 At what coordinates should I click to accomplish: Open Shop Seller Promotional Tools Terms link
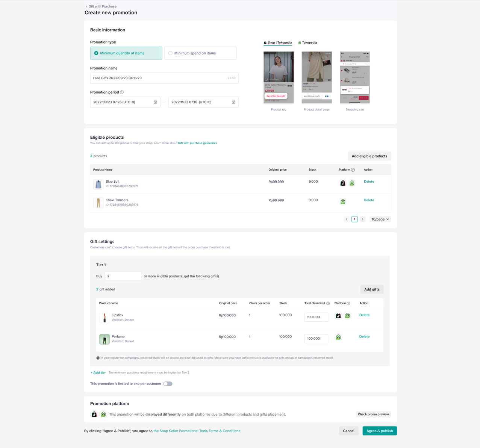(x=197, y=431)
